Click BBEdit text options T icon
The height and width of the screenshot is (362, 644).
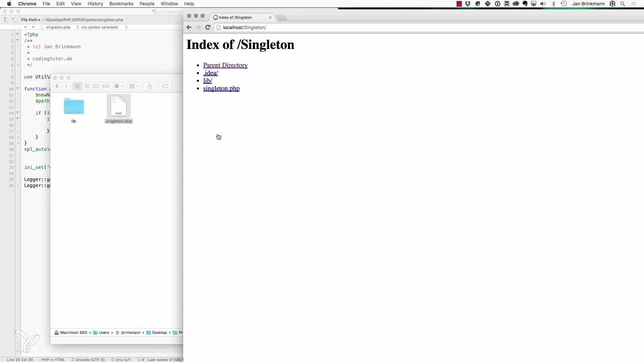(5, 20)
